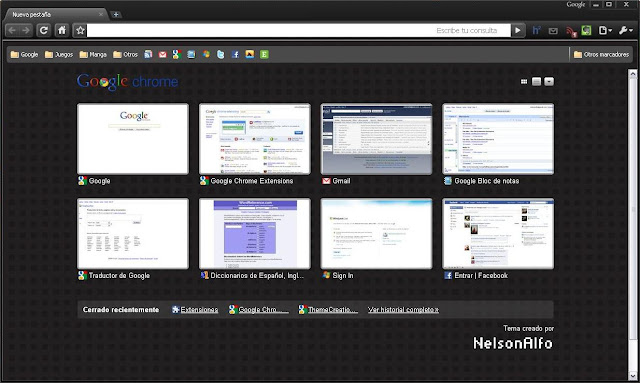The height and width of the screenshot is (383, 640).
Task: Click the scrollbar up arrow
Action: (x=633, y=74)
